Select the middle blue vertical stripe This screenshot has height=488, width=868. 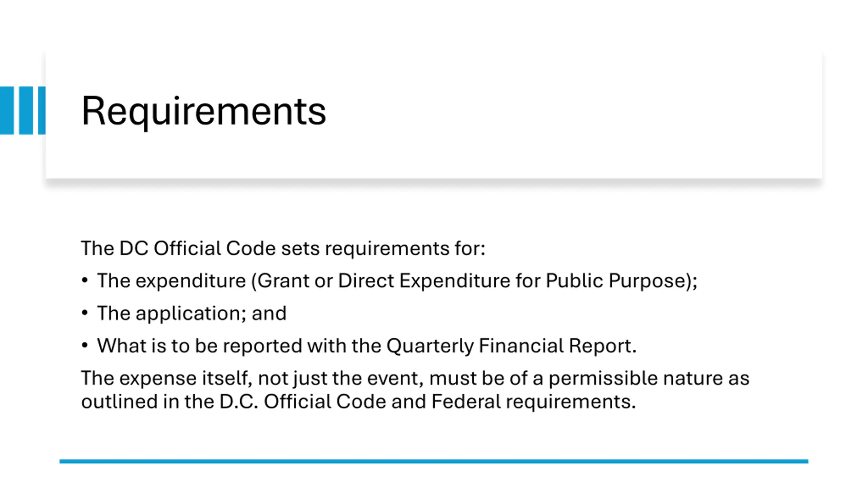point(26,110)
